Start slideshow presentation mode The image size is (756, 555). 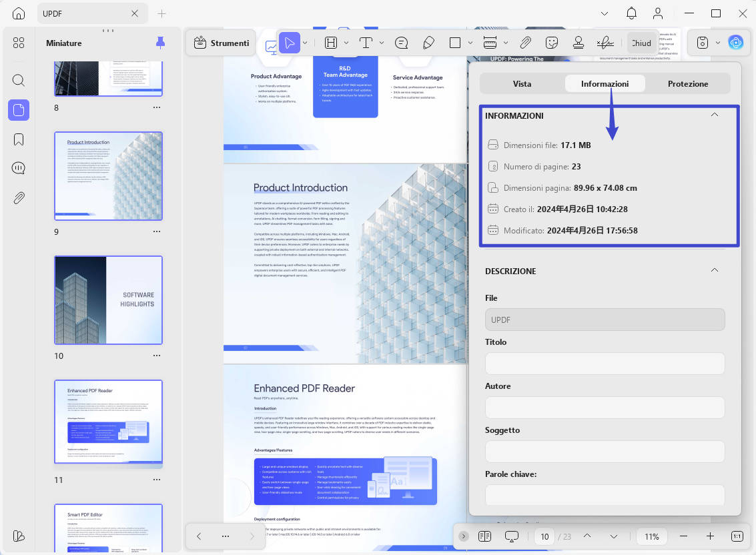pyautogui.click(x=512, y=536)
